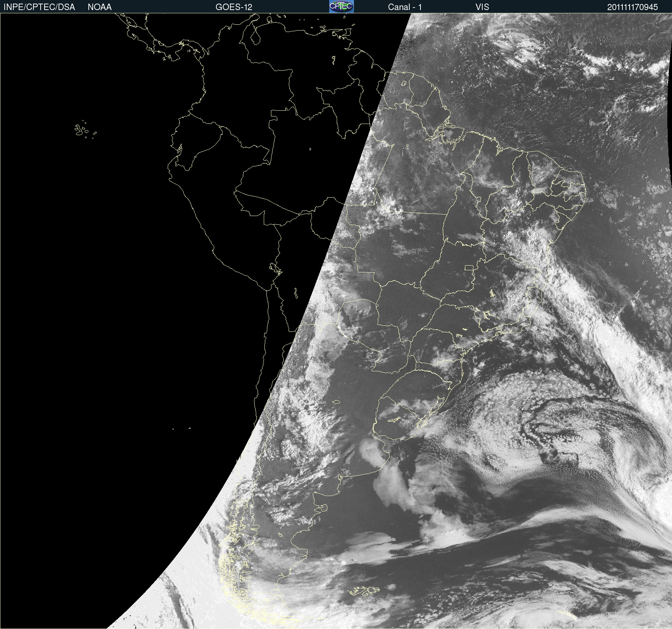This screenshot has width=672, height=629.
Task: Select the Canal - 1 channel label
Action: tap(405, 7)
